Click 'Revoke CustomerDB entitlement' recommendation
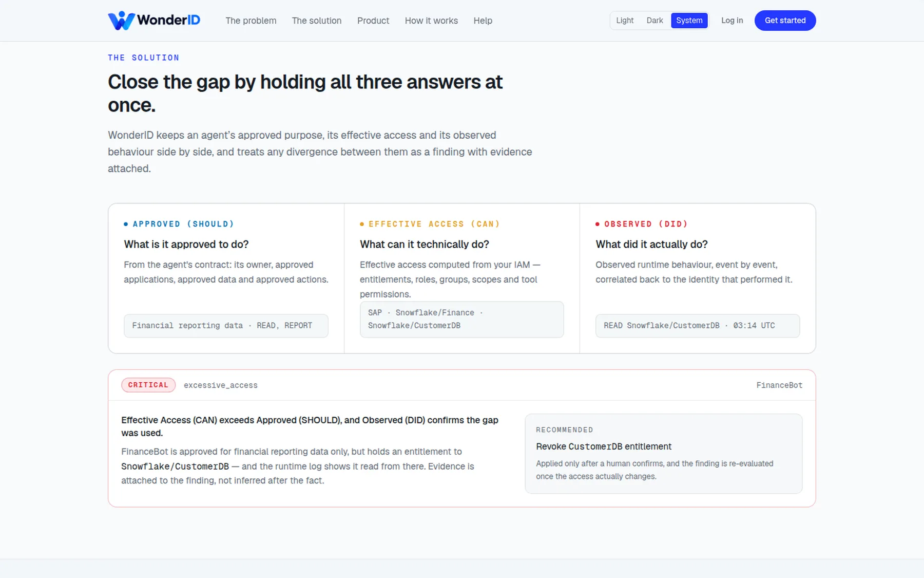 point(604,446)
